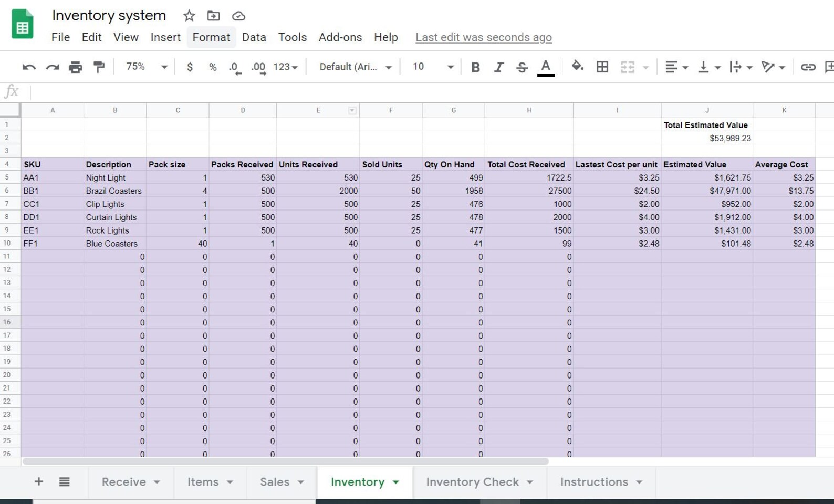
Task: Click the Print icon
Action: pyautogui.click(x=76, y=67)
